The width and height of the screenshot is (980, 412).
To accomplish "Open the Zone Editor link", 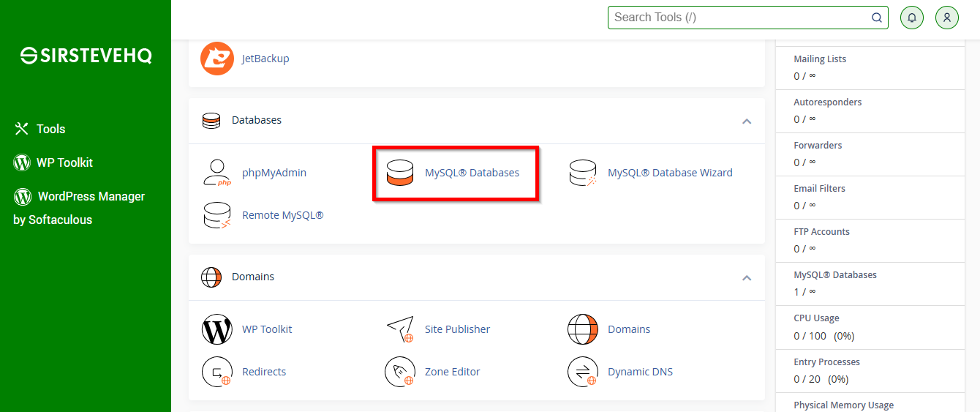I will [x=452, y=372].
